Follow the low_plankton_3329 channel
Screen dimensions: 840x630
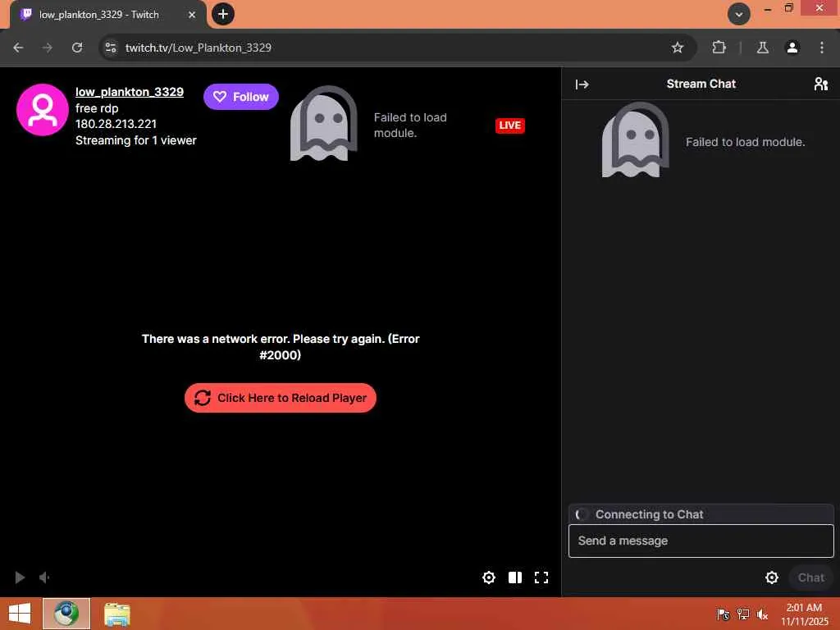click(241, 97)
